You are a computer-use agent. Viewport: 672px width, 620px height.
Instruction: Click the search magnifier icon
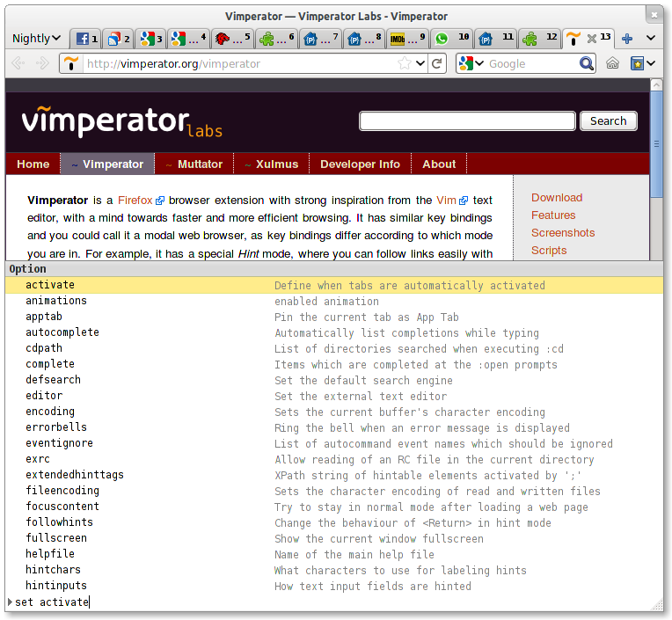coord(587,63)
